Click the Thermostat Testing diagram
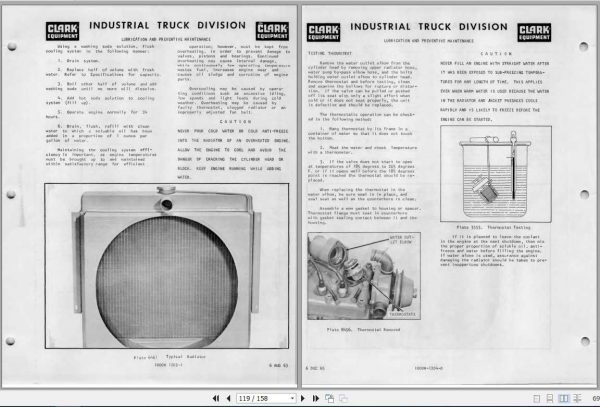 pos(496,174)
